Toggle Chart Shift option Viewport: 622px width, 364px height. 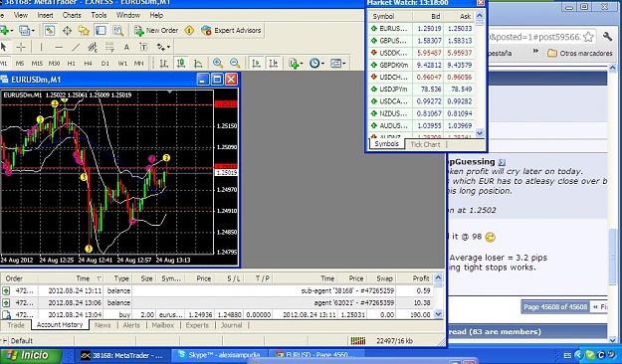click(x=274, y=63)
